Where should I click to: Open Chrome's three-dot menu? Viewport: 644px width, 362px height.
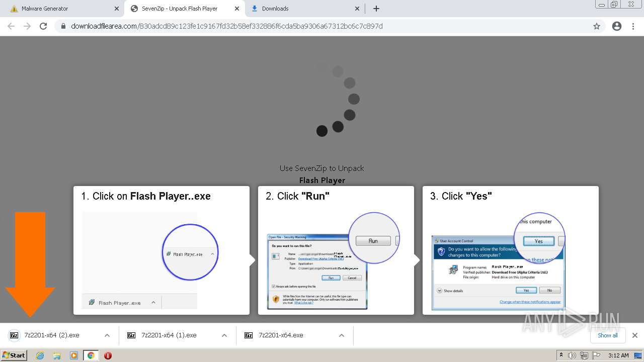coord(633,26)
